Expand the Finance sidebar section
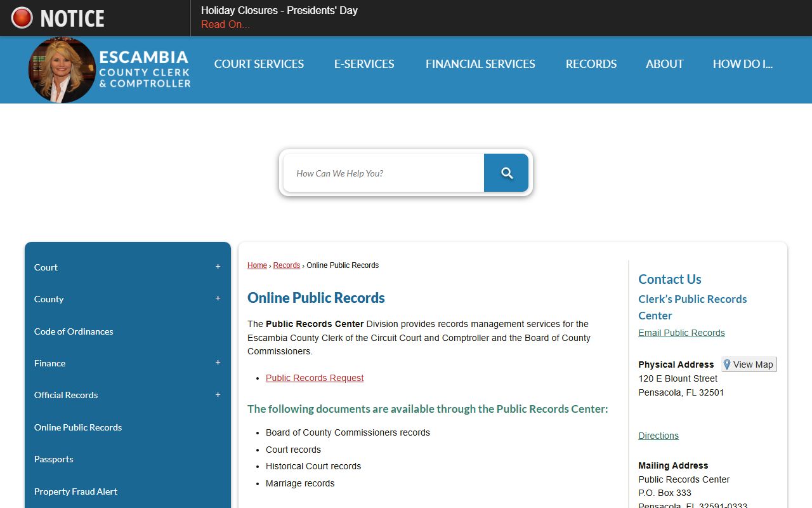The width and height of the screenshot is (812, 508). (218, 363)
